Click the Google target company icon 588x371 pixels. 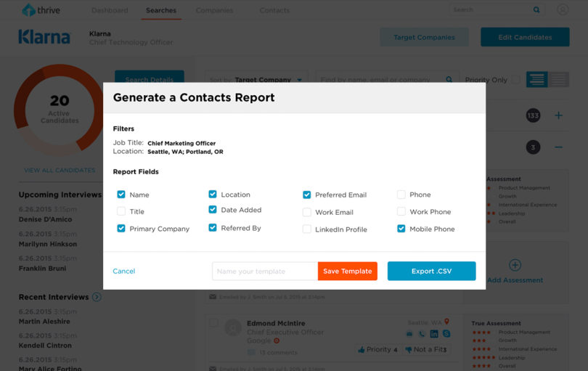point(277,341)
